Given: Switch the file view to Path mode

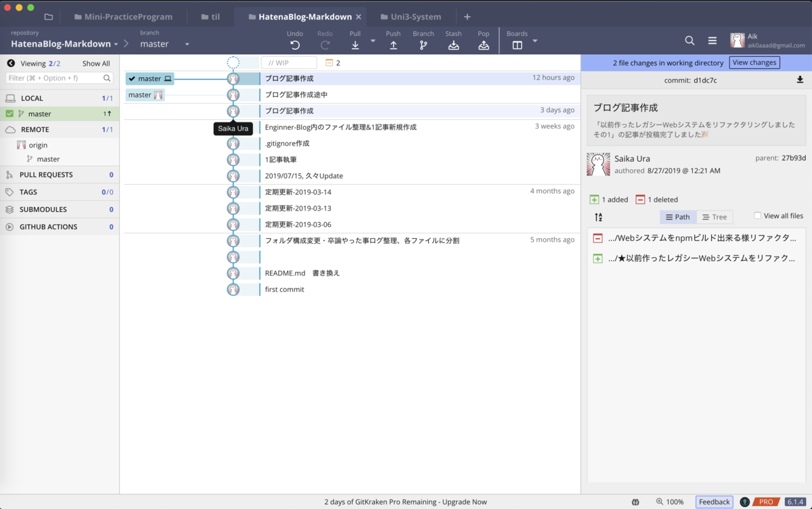Looking at the screenshot, I should pos(677,217).
